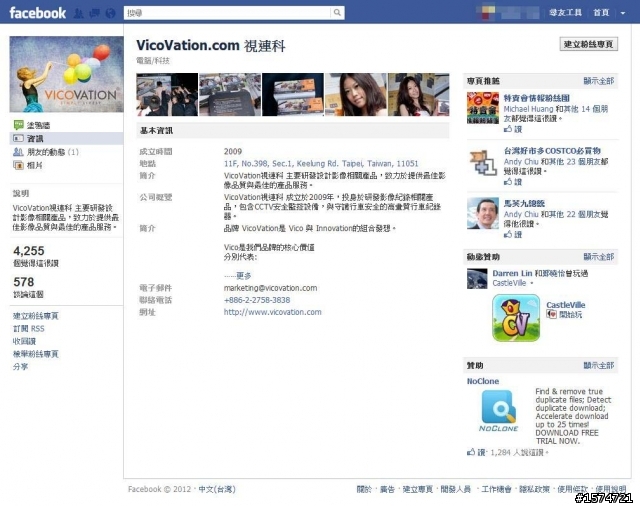This screenshot has width=640, height=506.
Task: Focus the top search input field
Action: (x=227, y=13)
